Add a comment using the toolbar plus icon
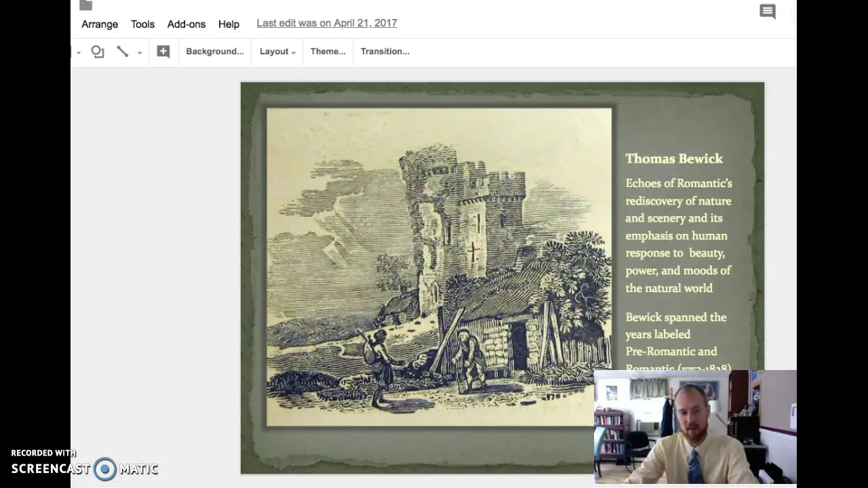 point(163,52)
